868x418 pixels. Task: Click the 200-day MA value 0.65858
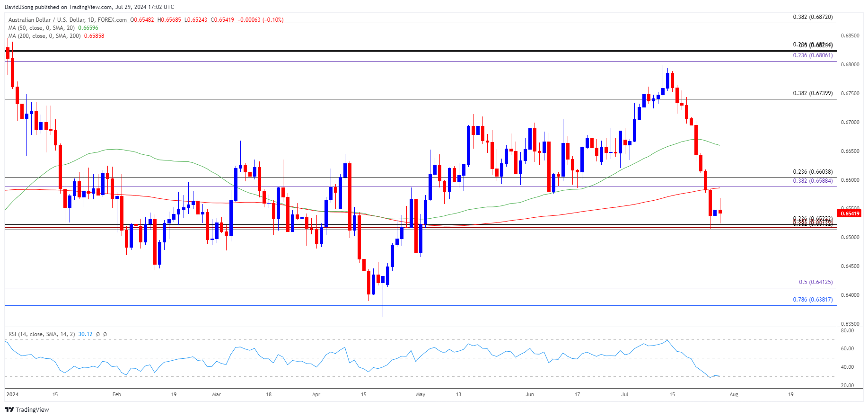click(94, 36)
